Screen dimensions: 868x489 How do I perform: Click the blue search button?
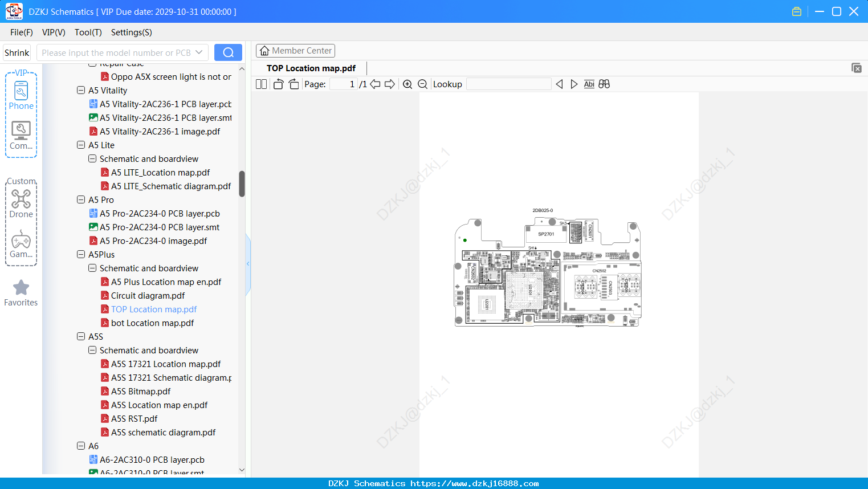(228, 52)
